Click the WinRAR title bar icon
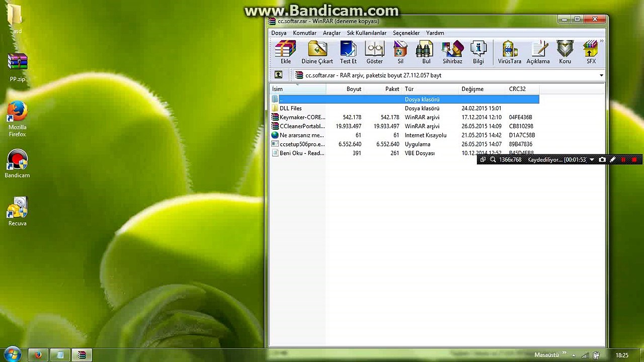 click(273, 21)
